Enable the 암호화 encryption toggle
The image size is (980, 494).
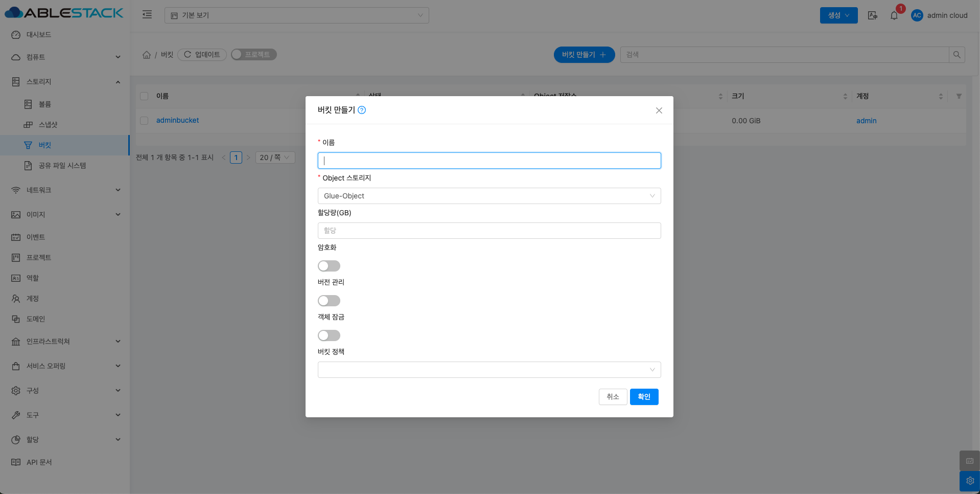[x=329, y=266]
